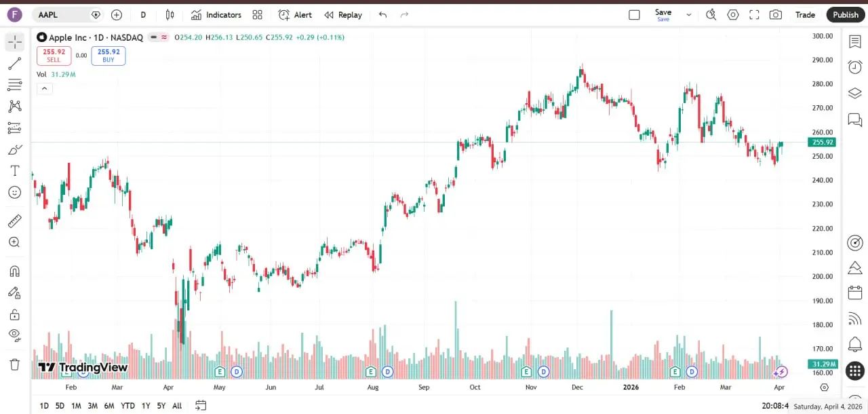Click the 255.92 current price label
The image size is (868, 414).
(822, 143)
